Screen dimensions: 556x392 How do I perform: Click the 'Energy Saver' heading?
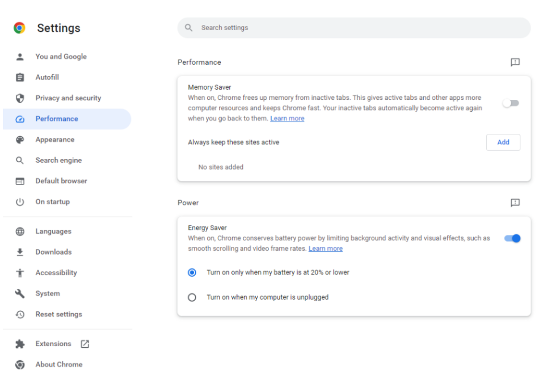pos(208,228)
